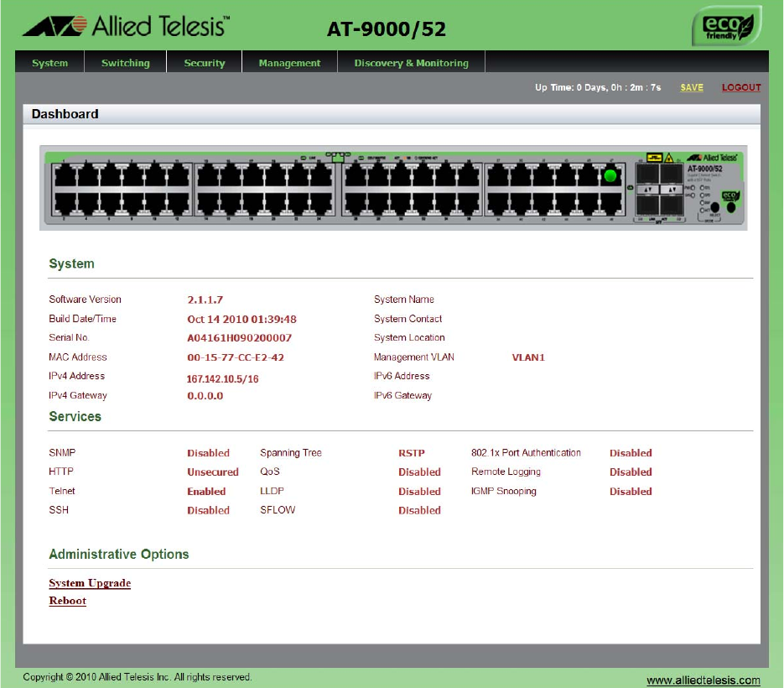This screenshot has height=688, width=784.
Task: Log out using the LOGOUT link
Action: pos(741,87)
